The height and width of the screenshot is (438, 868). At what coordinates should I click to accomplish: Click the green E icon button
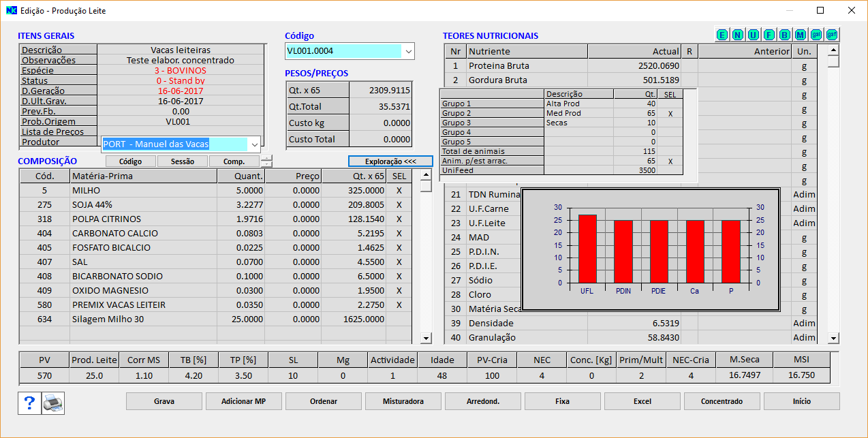point(722,35)
